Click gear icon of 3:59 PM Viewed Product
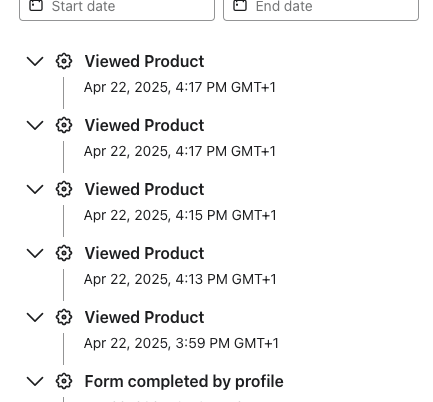Viewport: 433px width, 402px height. tap(64, 317)
